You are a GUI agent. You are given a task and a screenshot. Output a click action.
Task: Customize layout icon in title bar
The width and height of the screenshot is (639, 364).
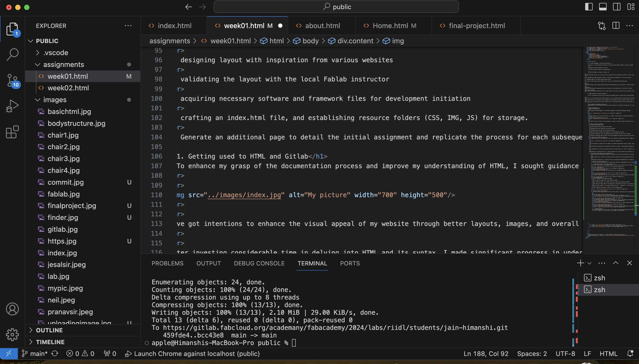631,7
